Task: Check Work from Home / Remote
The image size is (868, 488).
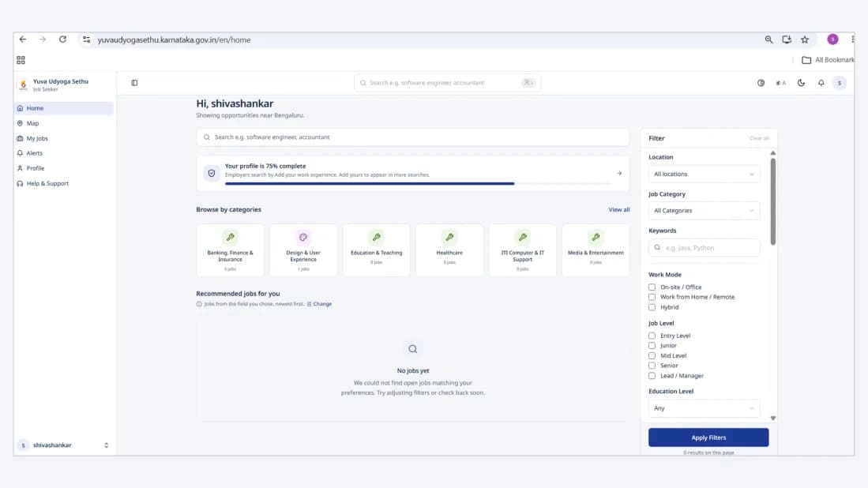Action: click(x=652, y=297)
